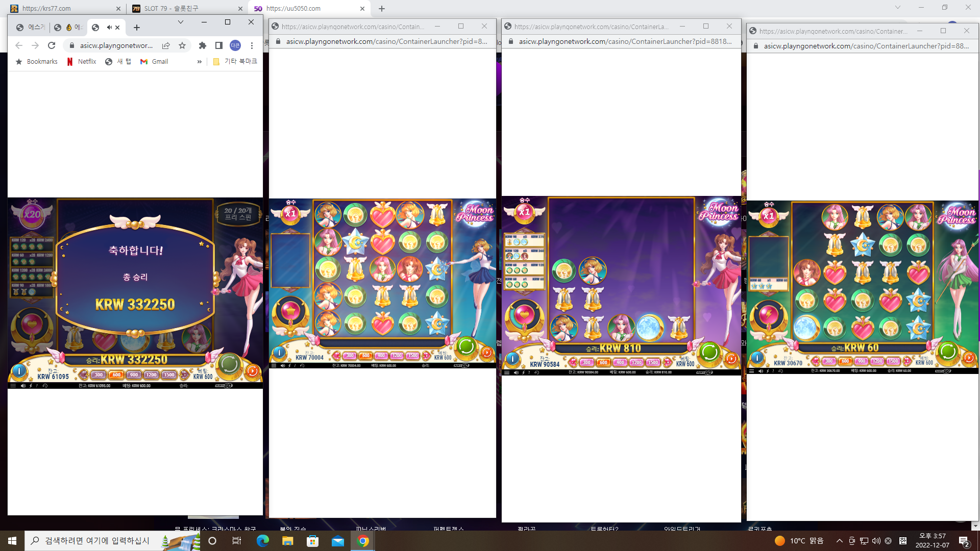Open the hamburger menu in the KRW 61095 game

tap(13, 386)
